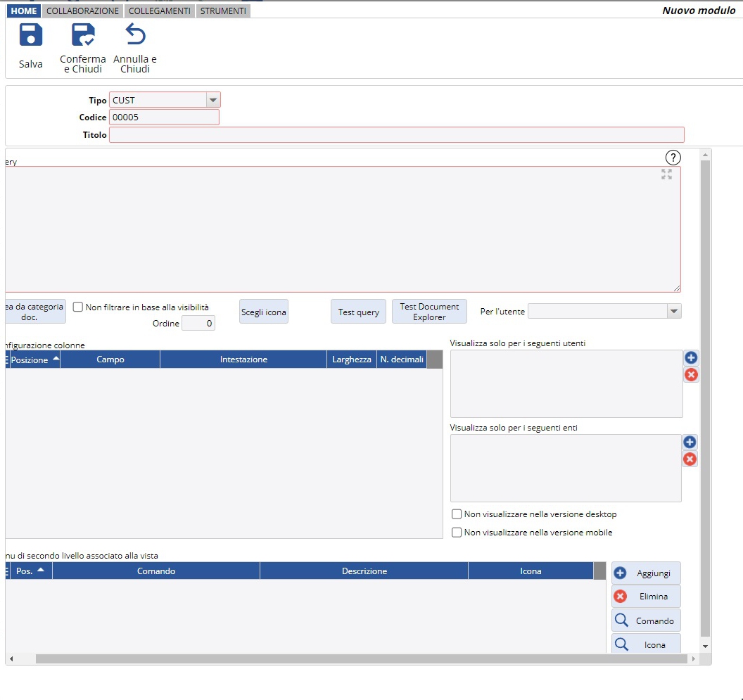Click into the Titolo text field

396,135
